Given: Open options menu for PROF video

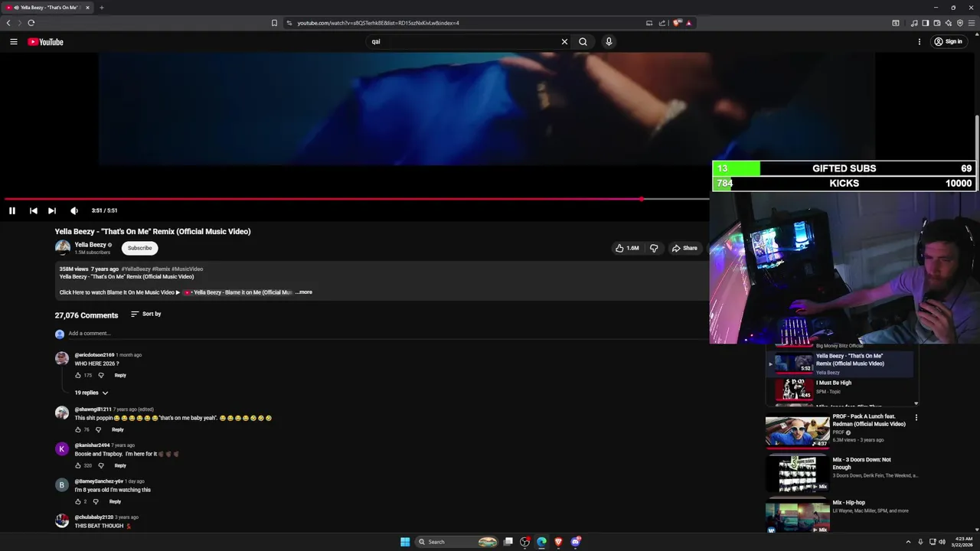Looking at the screenshot, I should coord(916,418).
